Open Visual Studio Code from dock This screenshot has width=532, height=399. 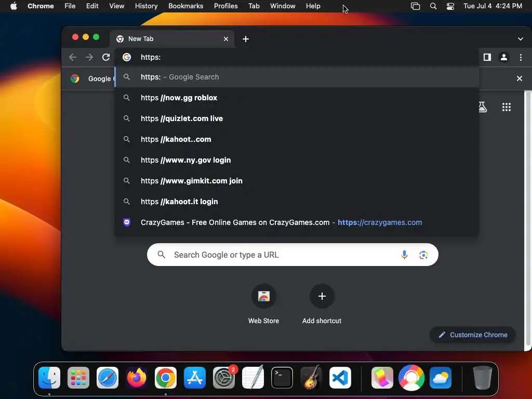[340, 377]
